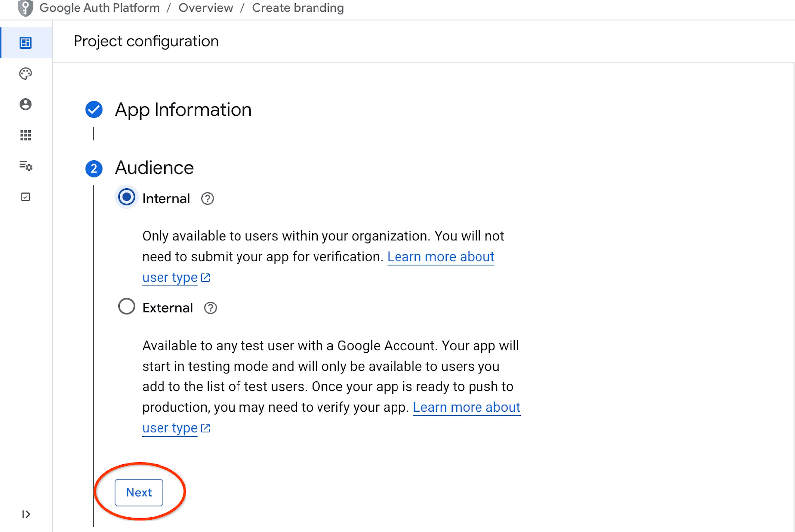This screenshot has height=532, width=795.
Task: Click the Audience step 2 heading
Action: point(154,168)
